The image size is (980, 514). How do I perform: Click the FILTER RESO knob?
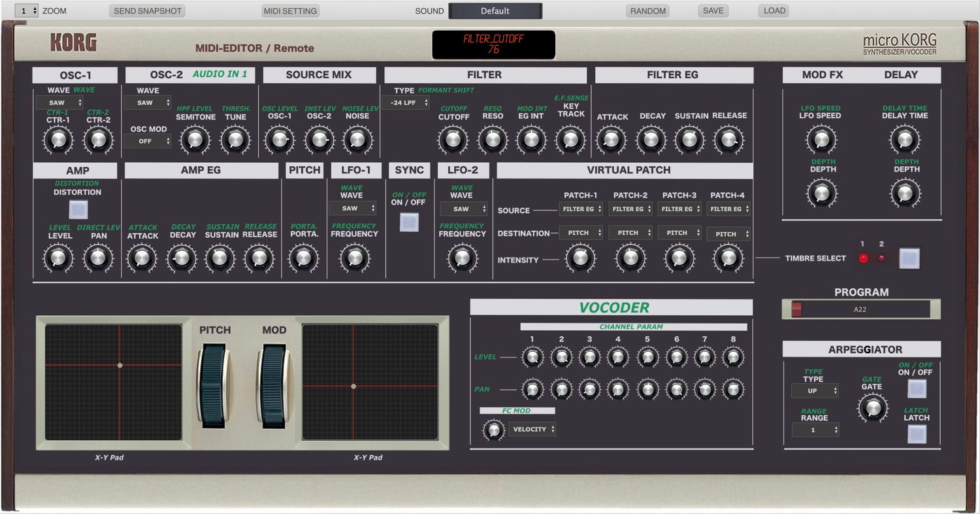[x=493, y=139]
